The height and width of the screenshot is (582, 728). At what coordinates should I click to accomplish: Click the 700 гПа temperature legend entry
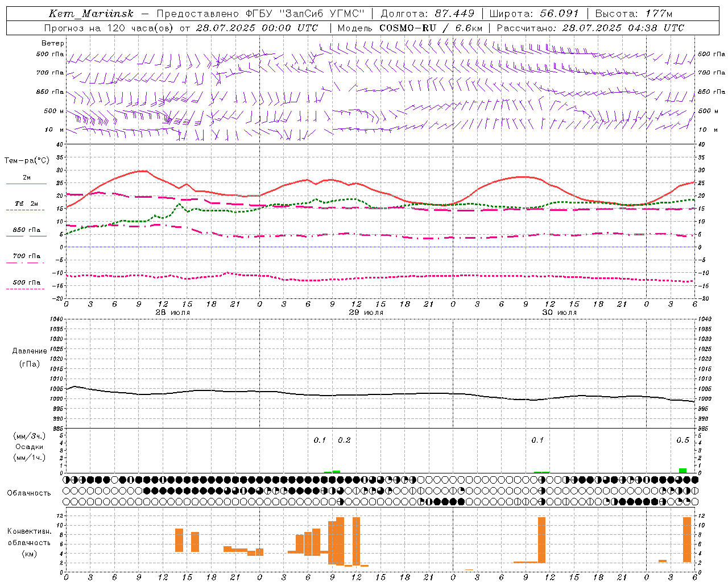coord(27,256)
